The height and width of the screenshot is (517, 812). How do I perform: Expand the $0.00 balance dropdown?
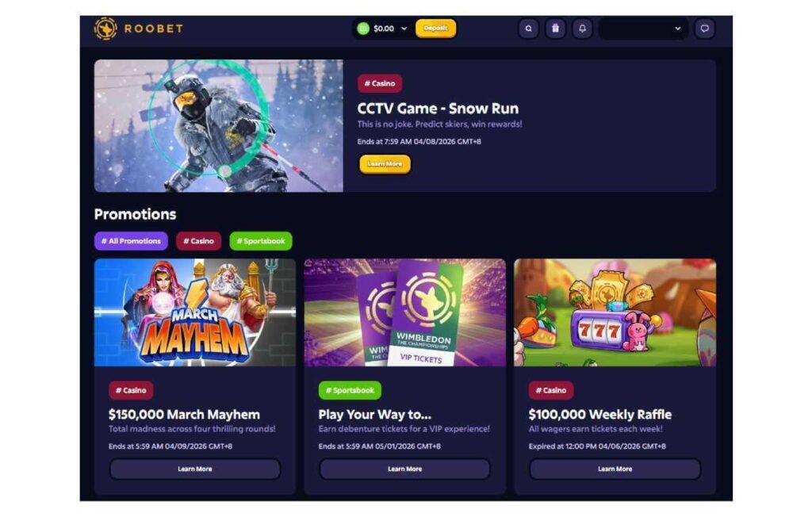tap(404, 29)
